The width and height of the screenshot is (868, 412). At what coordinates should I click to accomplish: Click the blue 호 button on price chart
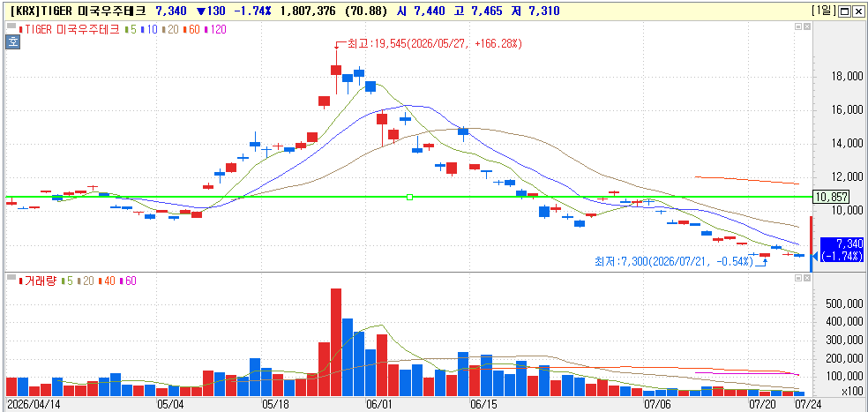(12, 41)
